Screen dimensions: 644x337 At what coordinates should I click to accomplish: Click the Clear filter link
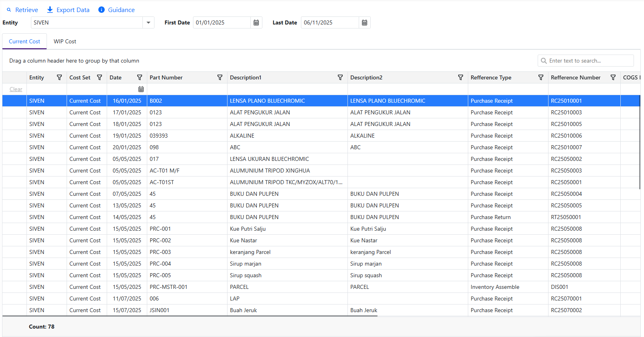coord(16,89)
